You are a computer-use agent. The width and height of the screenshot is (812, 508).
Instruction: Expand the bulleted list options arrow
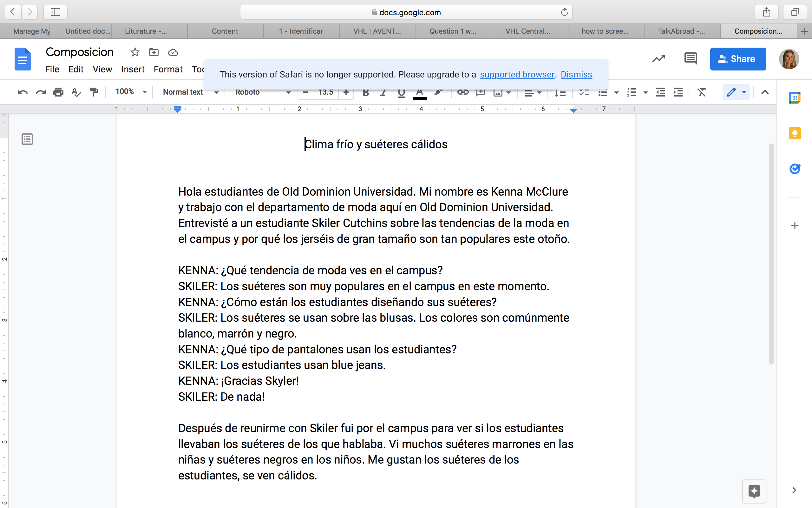(616, 92)
